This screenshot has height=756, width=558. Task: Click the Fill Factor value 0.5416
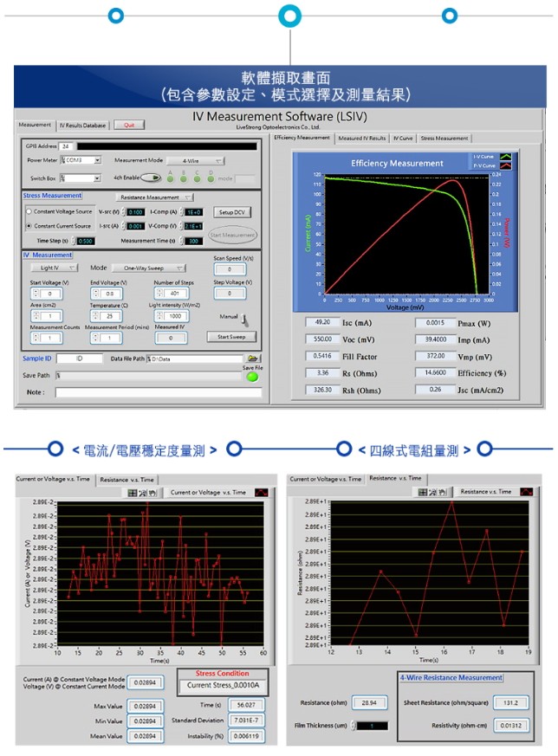pos(322,356)
